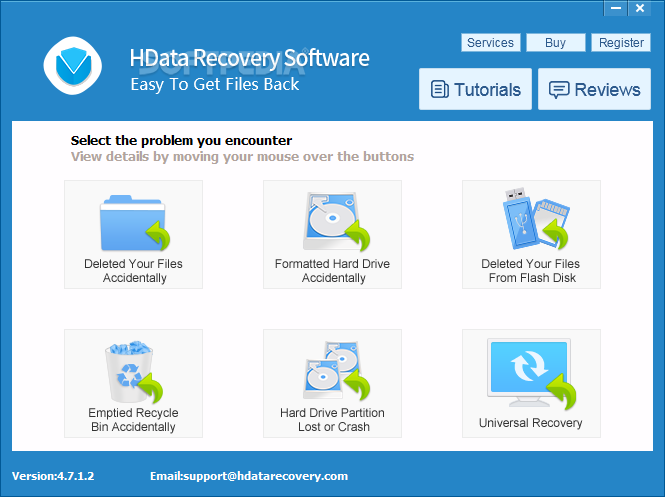Click 'HData Recovery Software' title text
This screenshot has width=665, height=497.
click(249, 58)
